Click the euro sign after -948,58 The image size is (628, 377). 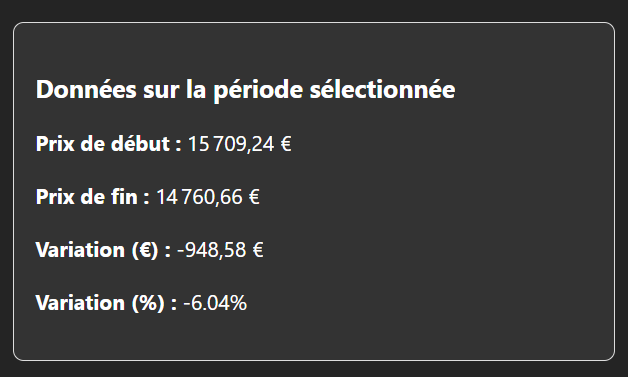point(258,250)
